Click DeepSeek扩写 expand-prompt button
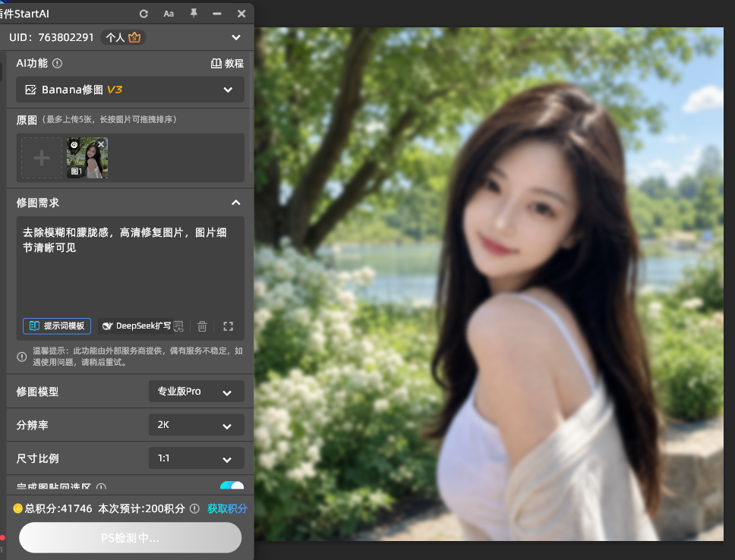The image size is (735, 560). pyautogui.click(x=137, y=326)
